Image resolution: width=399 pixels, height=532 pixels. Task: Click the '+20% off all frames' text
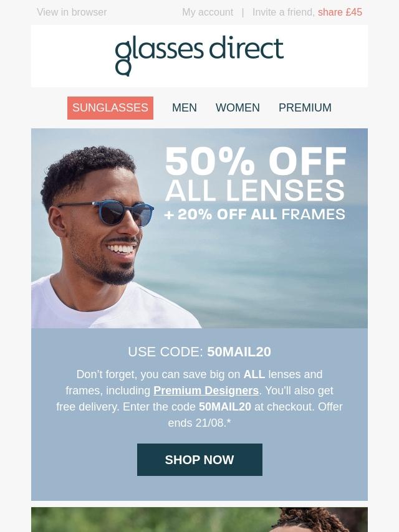[x=255, y=214]
